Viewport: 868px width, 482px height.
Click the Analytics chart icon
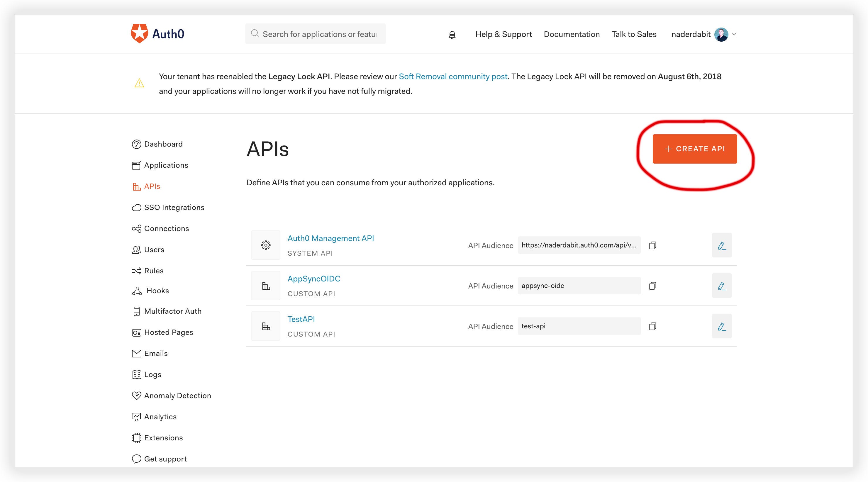tap(136, 417)
